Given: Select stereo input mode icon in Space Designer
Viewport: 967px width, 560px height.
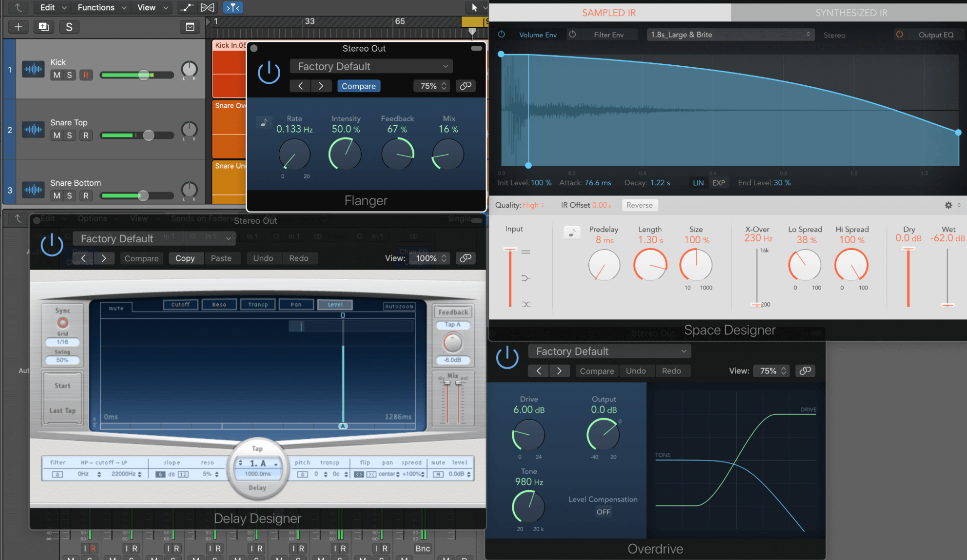Looking at the screenshot, I should pyautogui.click(x=525, y=252).
